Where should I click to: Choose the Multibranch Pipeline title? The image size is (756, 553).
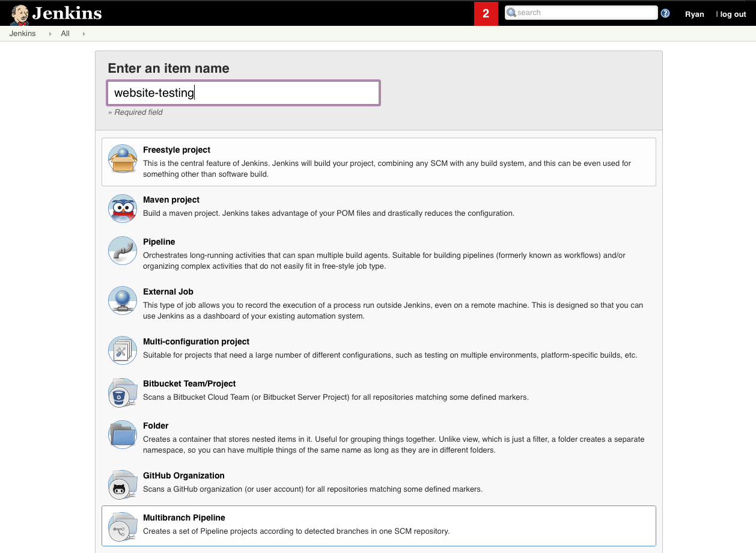[x=184, y=518]
